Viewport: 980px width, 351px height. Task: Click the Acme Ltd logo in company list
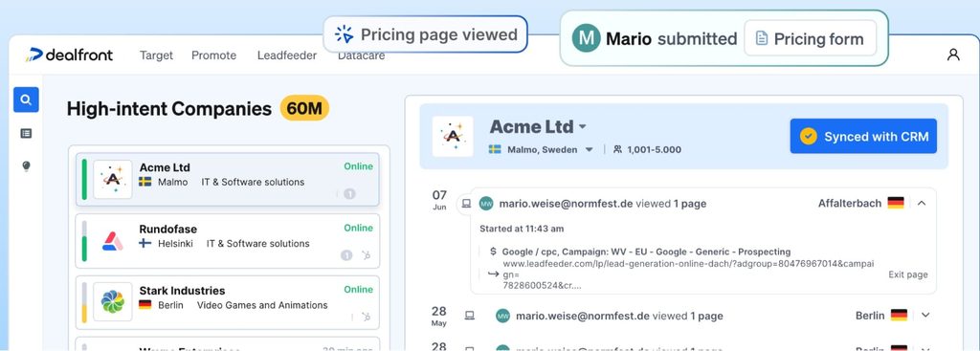coord(113,179)
